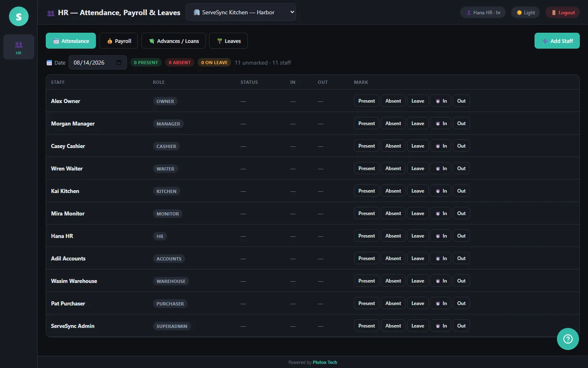
Task: Clock In Alex Owner
Action: click(x=441, y=101)
